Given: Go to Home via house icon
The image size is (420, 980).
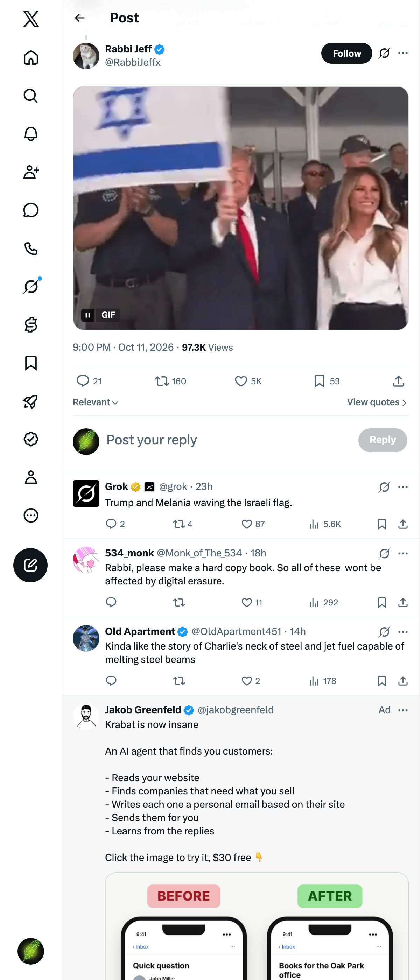Looking at the screenshot, I should [31, 57].
